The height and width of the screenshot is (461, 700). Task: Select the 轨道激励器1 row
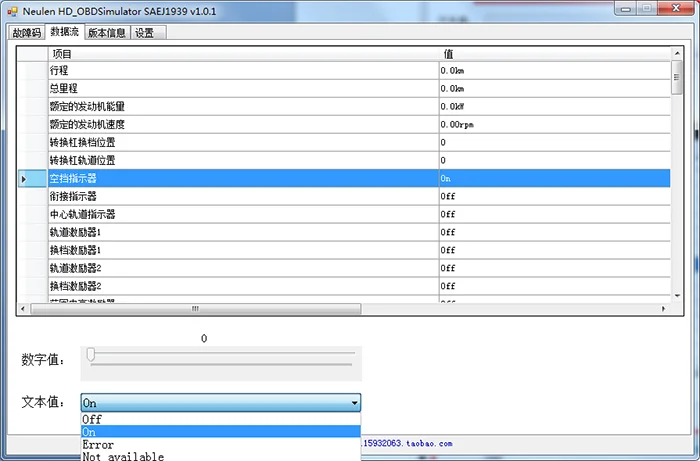pyautogui.click(x=344, y=232)
